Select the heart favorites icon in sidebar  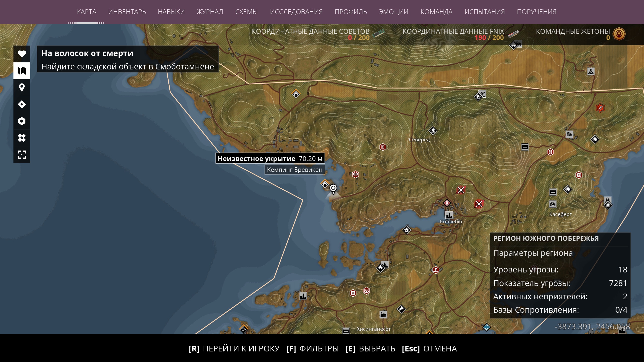click(22, 54)
